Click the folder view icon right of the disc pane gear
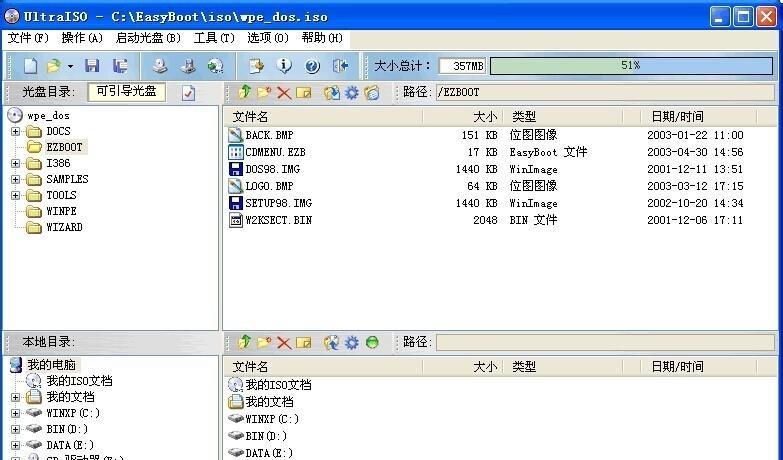 click(372, 92)
